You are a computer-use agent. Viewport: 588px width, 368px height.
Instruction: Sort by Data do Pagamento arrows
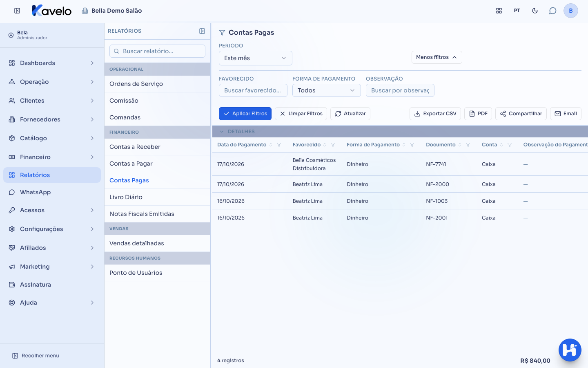click(x=271, y=145)
